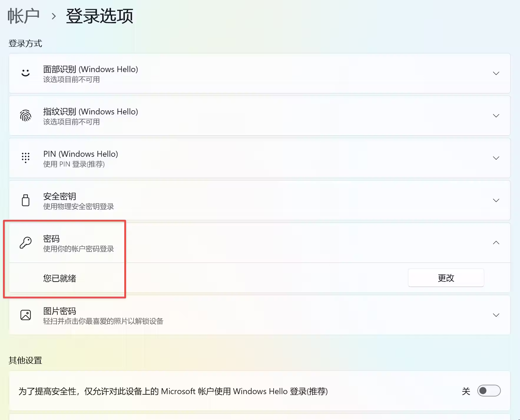Click the face recognition smiley icon
The image size is (520, 420).
tap(26, 73)
